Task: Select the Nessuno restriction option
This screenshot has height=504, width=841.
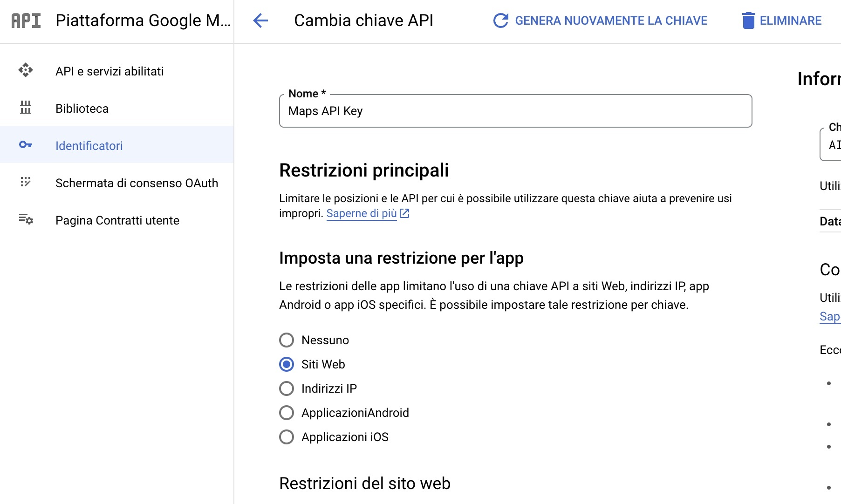Action: click(286, 340)
